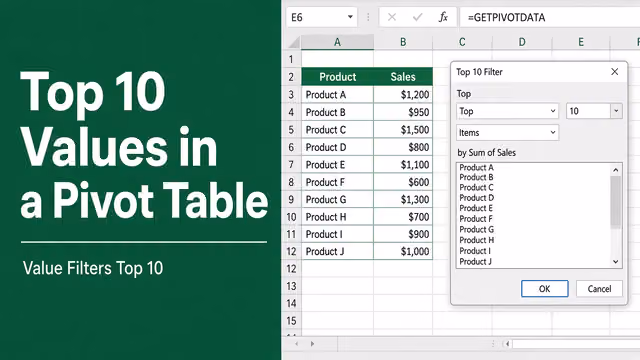640x360 pixels.
Task: Open the Items type dropdown
Action: tap(507, 133)
